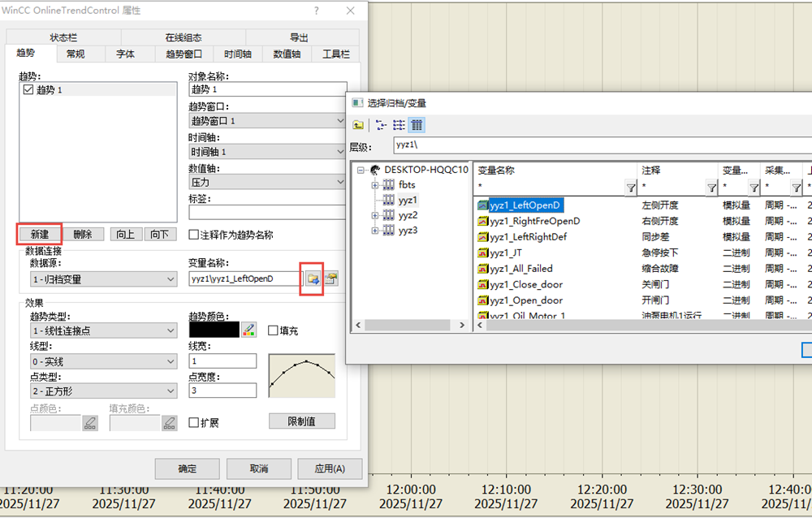This screenshot has width=812, height=518.
Task: Switch to tree view icon in toolbar
Action: click(382, 125)
